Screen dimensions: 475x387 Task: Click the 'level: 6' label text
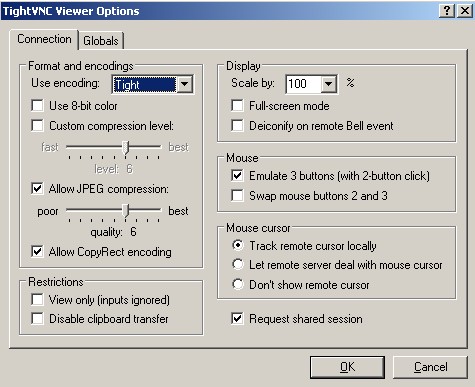[113, 169]
